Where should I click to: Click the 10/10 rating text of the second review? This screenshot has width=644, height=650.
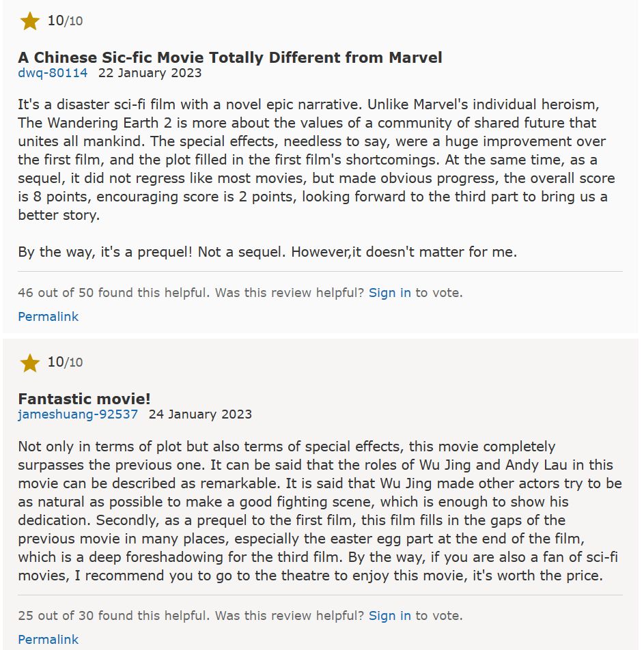65,363
